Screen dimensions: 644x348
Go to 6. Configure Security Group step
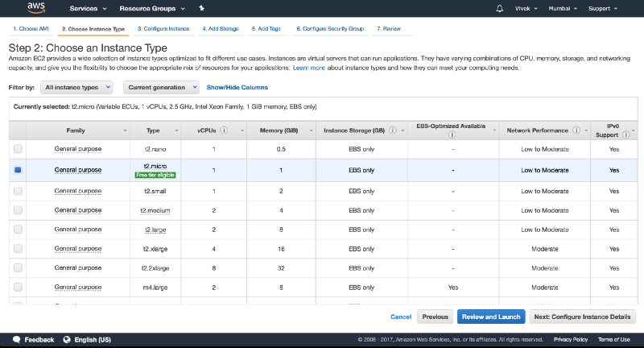click(x=330, y=29)
